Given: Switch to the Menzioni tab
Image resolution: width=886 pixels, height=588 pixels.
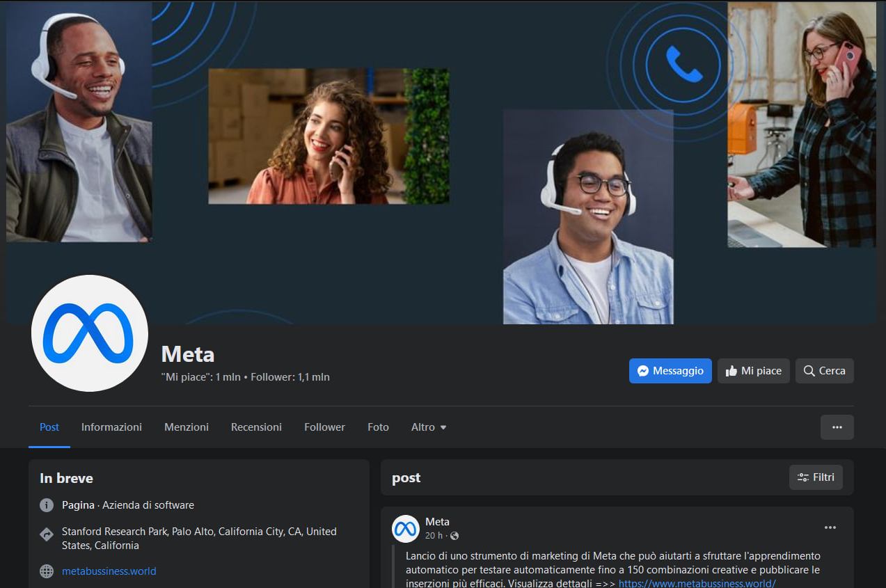Looking at the screenshot, I should 187,427.
